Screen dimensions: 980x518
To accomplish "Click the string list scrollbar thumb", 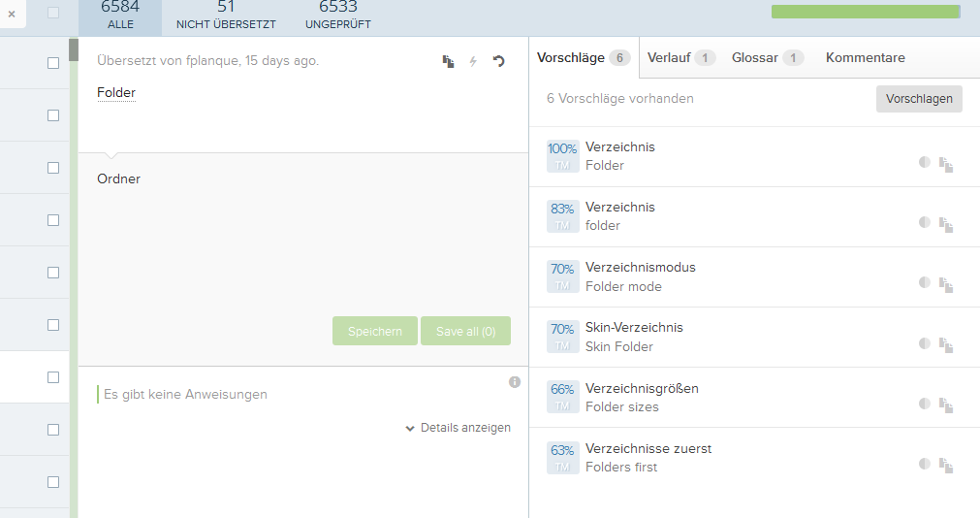I will tap(74, 50).
